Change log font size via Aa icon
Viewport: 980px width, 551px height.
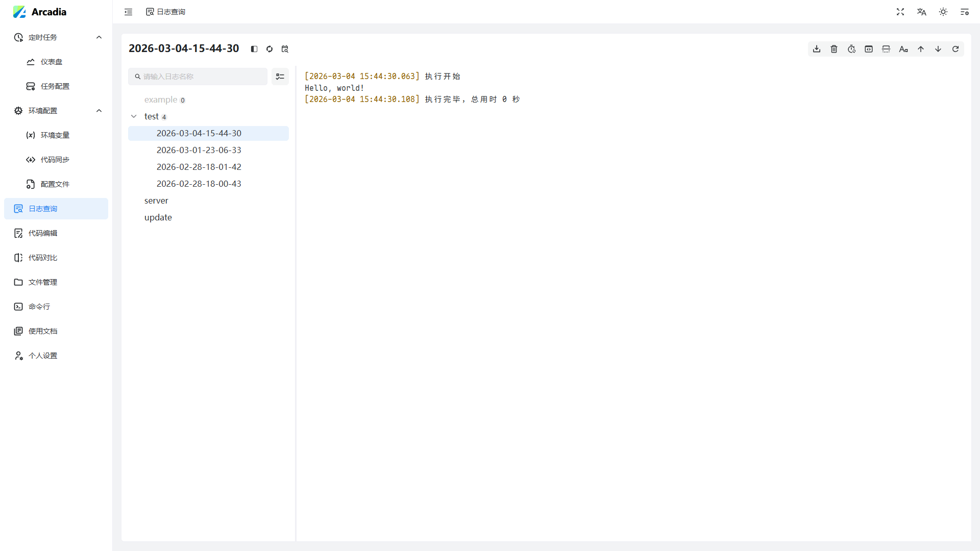[x=903, y=49]
